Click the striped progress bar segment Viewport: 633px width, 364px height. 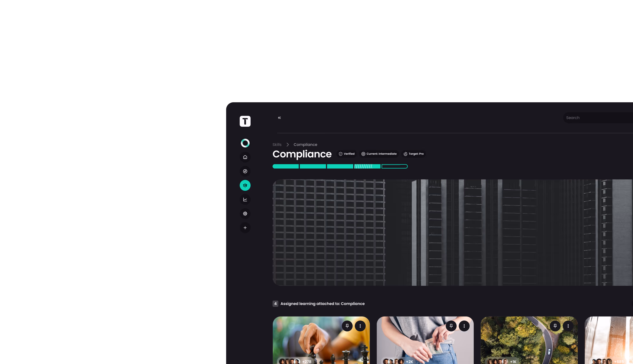(x=367, y=166)
